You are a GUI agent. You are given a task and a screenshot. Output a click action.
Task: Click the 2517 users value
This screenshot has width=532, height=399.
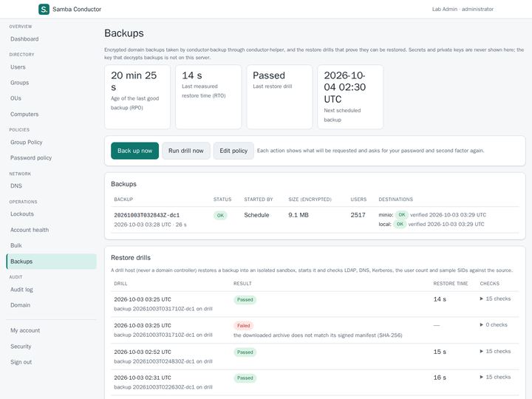pos(358,215)
